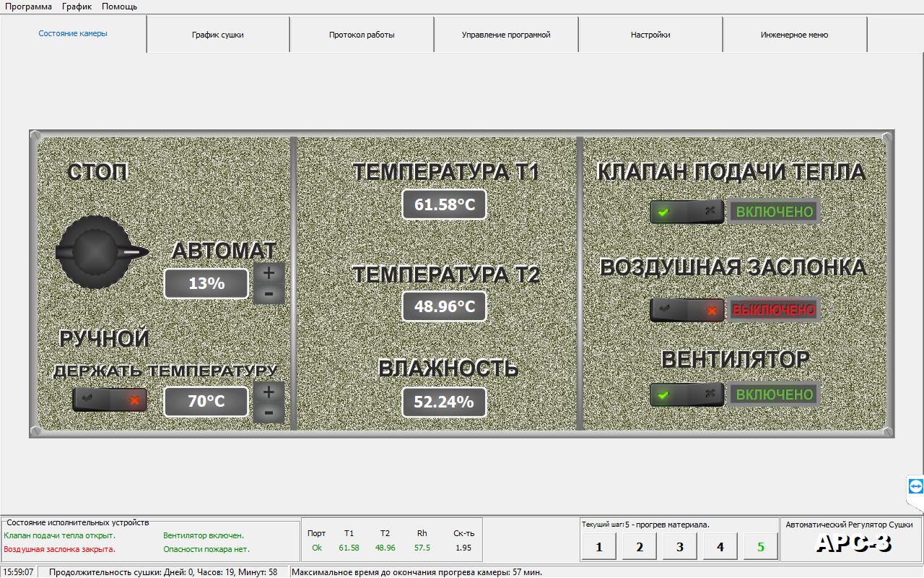Click the Воздушная заслонка закрыта status
924x578 pixels.
[59, 549]
